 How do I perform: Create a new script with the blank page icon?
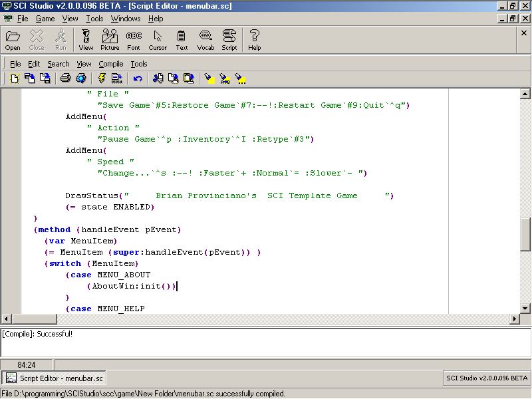(x=14, y=78)
